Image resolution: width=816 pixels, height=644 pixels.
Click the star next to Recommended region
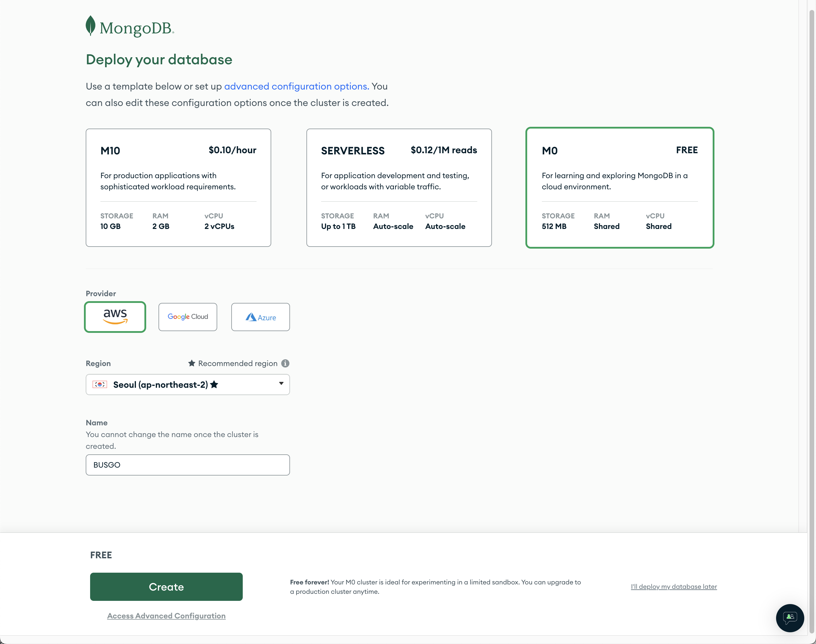click(x=192, y=363)
